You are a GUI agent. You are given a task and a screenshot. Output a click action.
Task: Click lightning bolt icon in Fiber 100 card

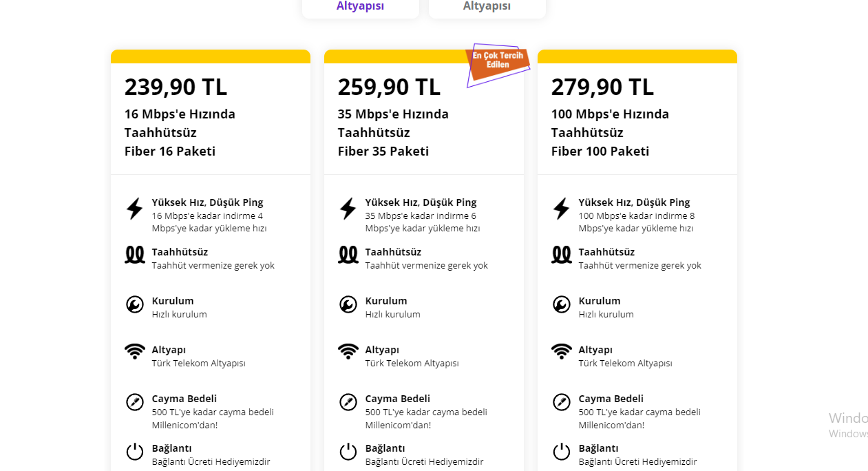pyautogui.click(x=562, y=209)
